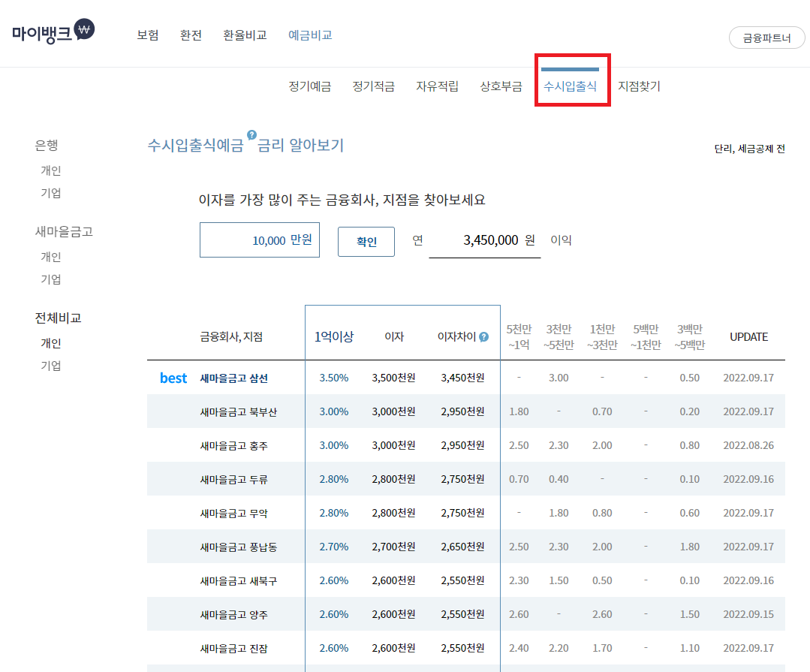Click the 마이뱅크 logo
This screenshot has width=810, height=672.
(53, 32)
